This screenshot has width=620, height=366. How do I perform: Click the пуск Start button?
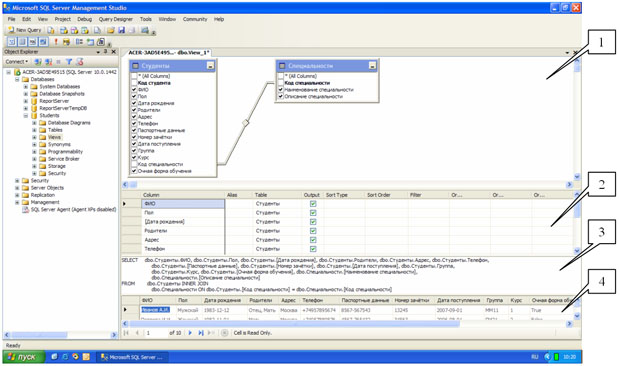pyautogui.click(x=24, y=357)
